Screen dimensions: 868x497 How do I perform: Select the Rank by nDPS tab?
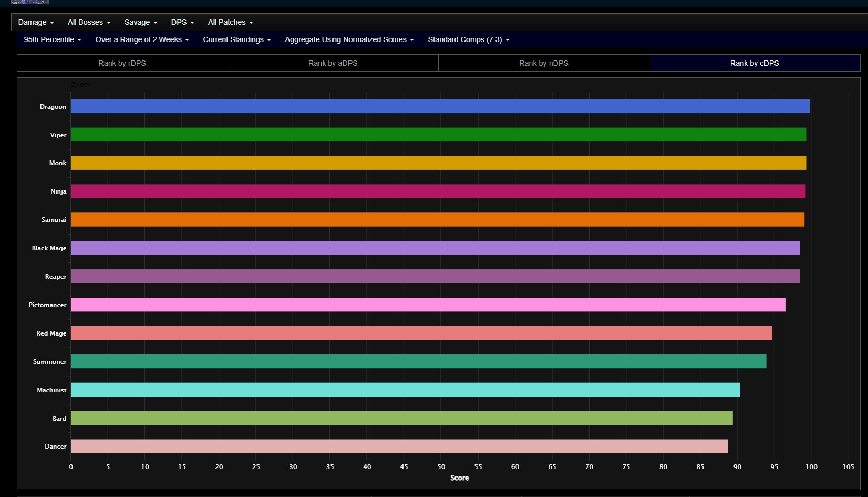[543, 63]
